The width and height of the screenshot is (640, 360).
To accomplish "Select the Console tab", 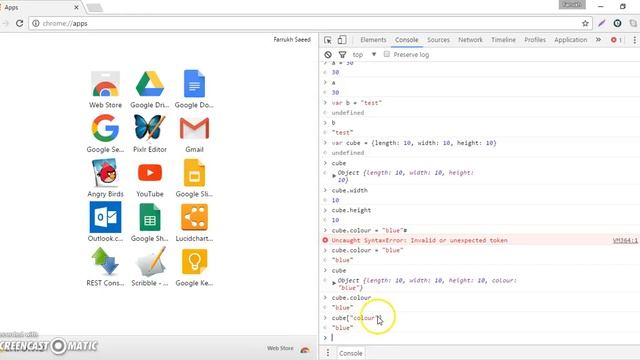I will click(407, 40).
